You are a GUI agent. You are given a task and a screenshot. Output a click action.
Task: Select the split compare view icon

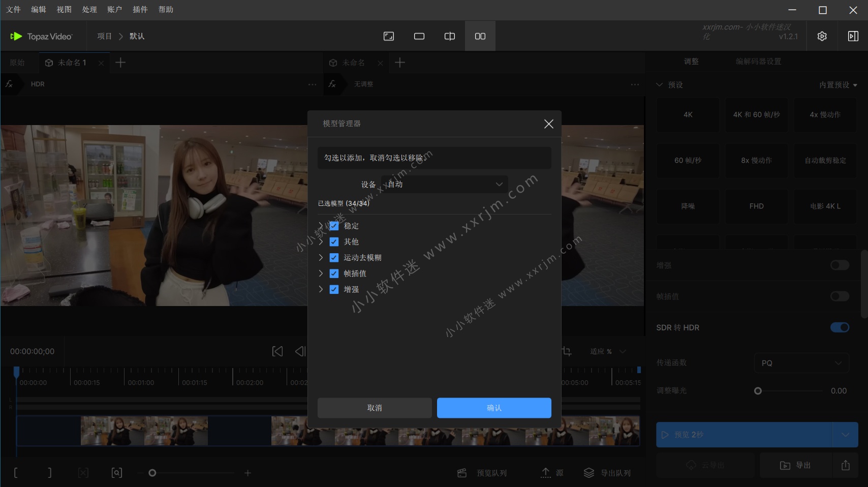coord(449,36)
